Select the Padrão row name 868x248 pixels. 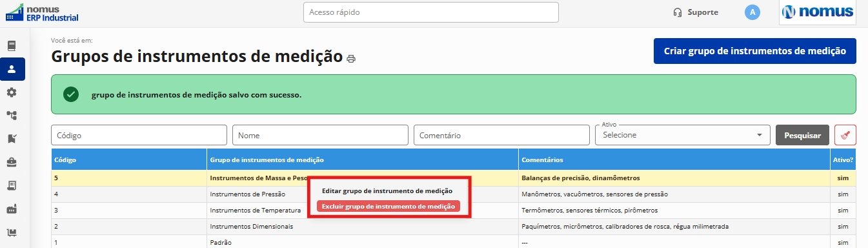coord(221,242)
